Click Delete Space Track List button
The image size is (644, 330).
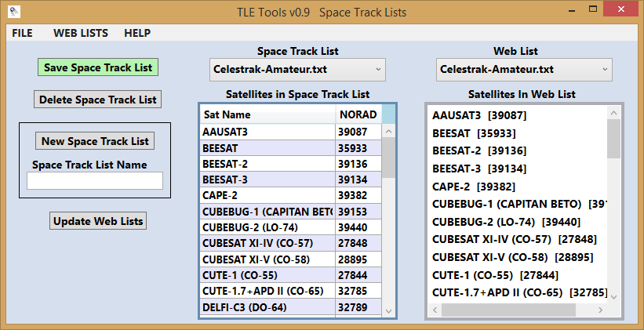tap(98, 100)
